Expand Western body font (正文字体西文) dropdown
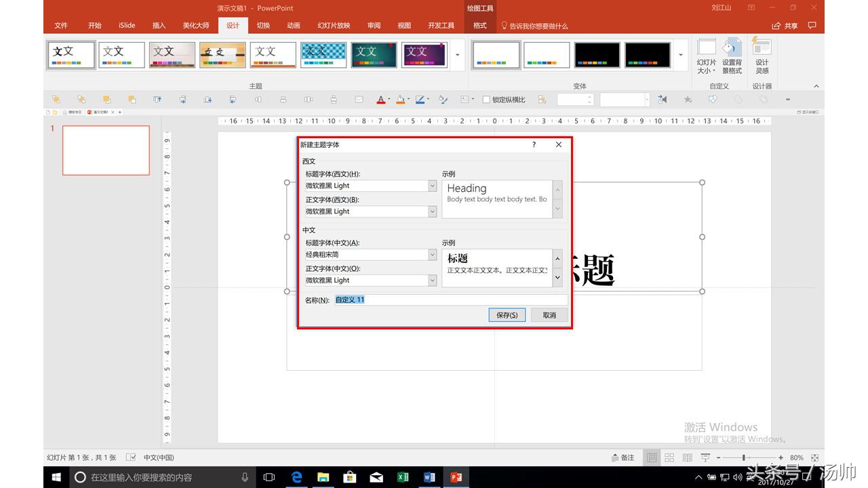This screenshot has height=488, width=868. 432,211
